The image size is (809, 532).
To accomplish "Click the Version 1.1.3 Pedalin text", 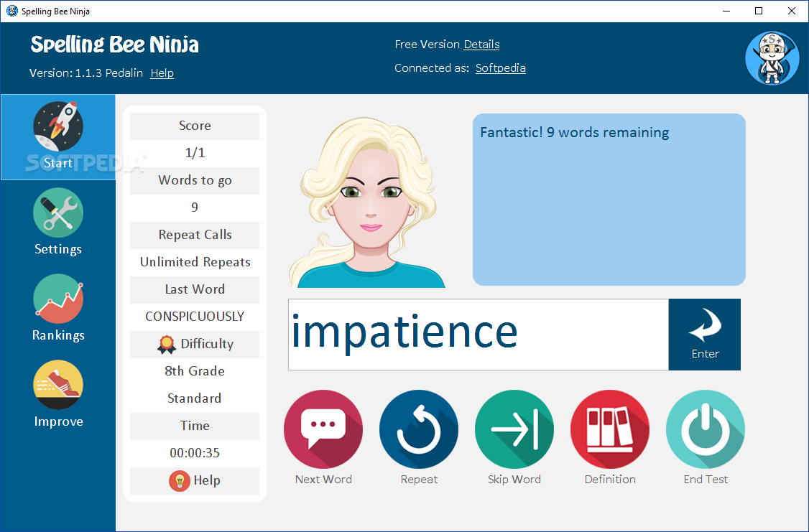I will click(86, 73).
